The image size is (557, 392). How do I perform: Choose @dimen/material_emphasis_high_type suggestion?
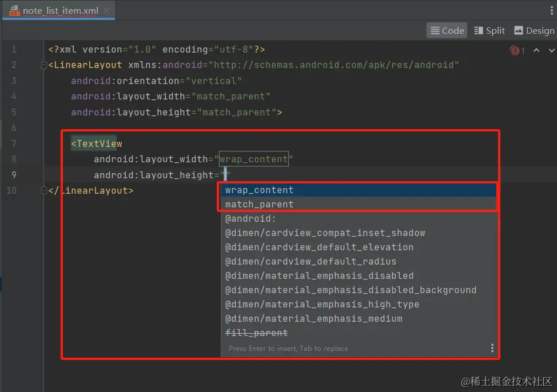pyautogui.click(x=359, y=304)
